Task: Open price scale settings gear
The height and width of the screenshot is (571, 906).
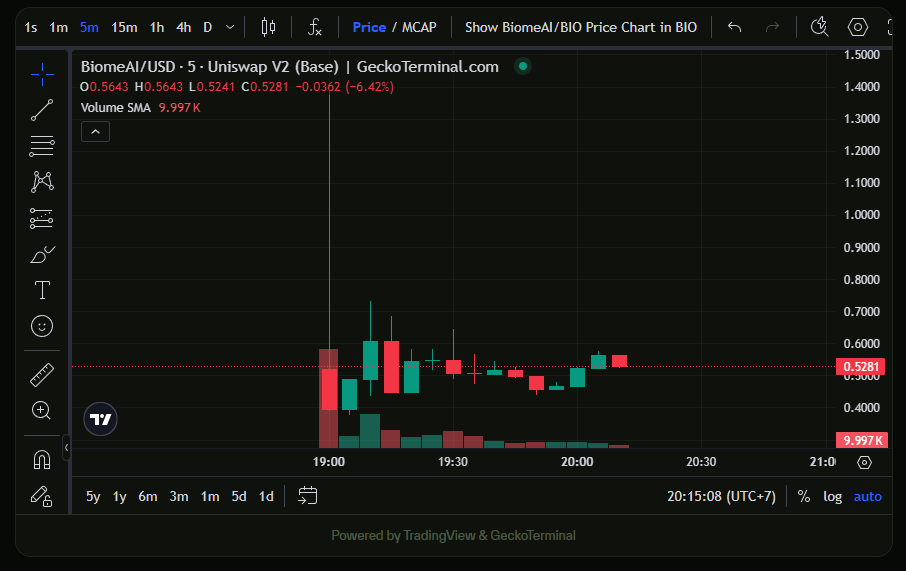Action: point(864,462)
